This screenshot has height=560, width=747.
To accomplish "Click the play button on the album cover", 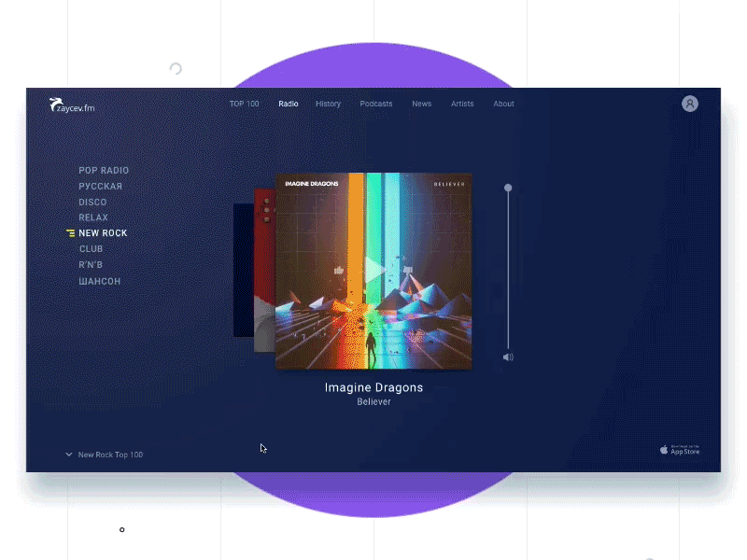I will 373,268.
